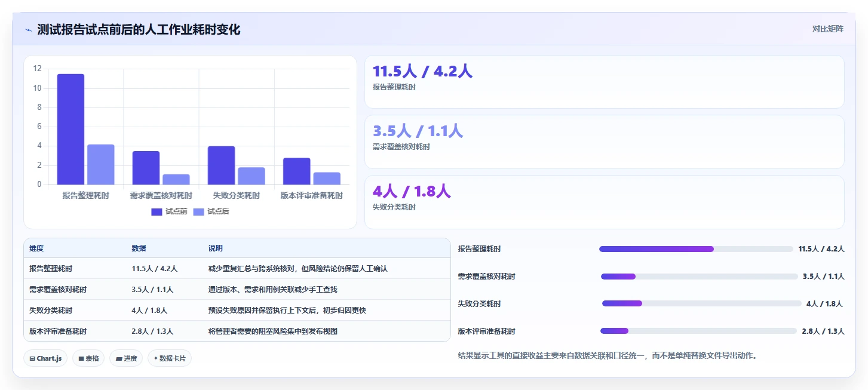This screenshot has width=868, height=390.
Task: Click the 数据 table column header
Action: click(x=139, y=248)
